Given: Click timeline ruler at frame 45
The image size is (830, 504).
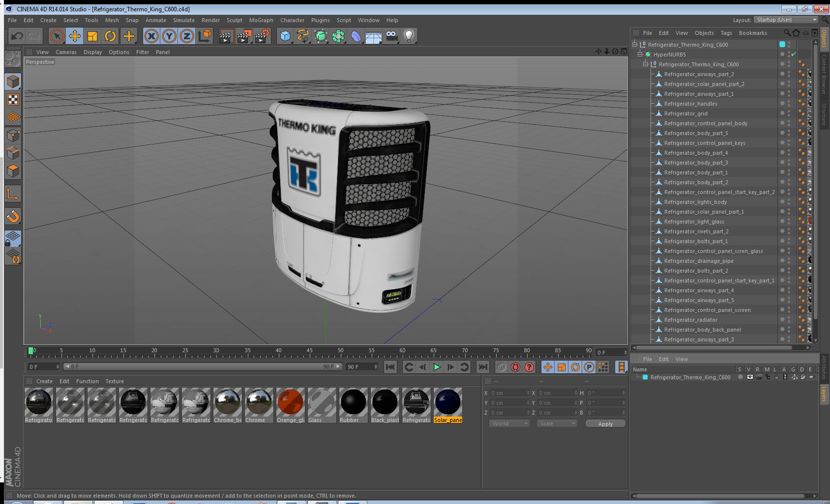Looking at the screenshot, I should (x=310, y=352).
